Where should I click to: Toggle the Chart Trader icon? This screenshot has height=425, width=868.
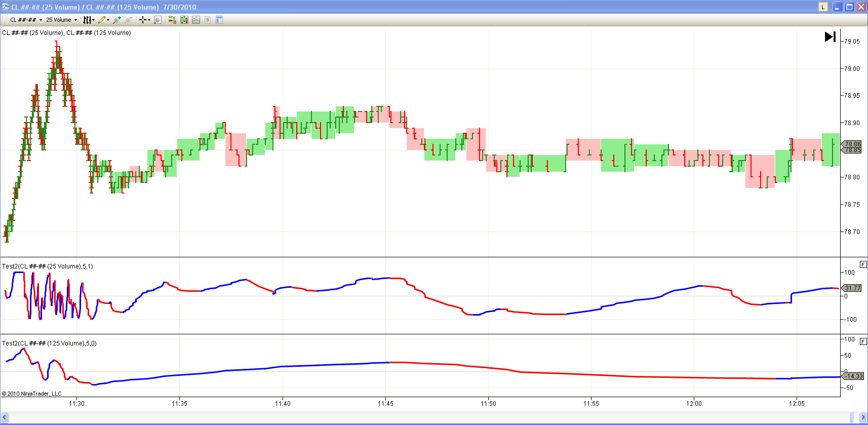click(172, 20)
